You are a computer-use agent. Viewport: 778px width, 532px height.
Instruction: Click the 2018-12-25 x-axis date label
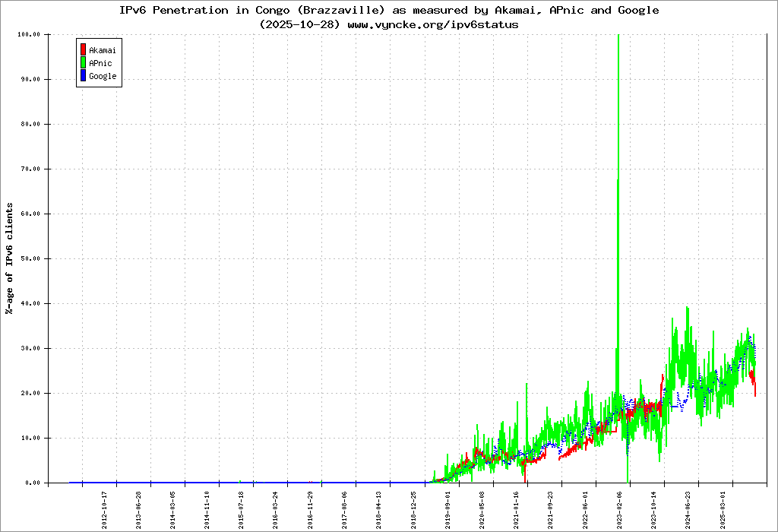(x=414, y=508)
